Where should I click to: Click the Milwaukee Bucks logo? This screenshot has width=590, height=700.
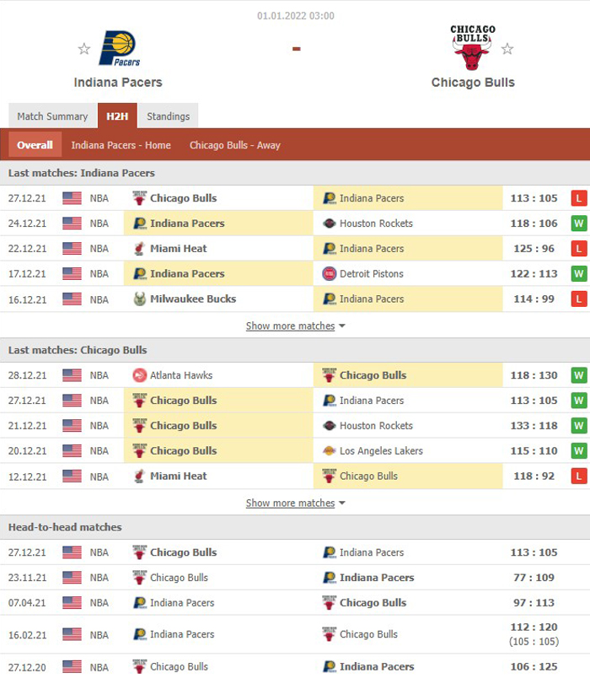coord(140,299)
